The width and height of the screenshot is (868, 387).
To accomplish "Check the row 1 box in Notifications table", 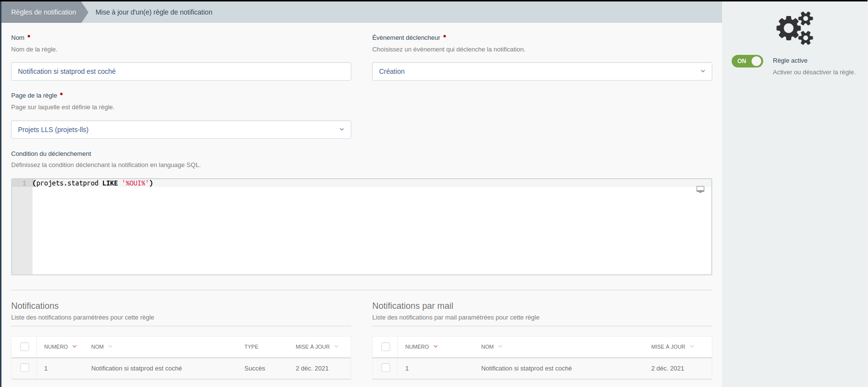I will 25,368.
